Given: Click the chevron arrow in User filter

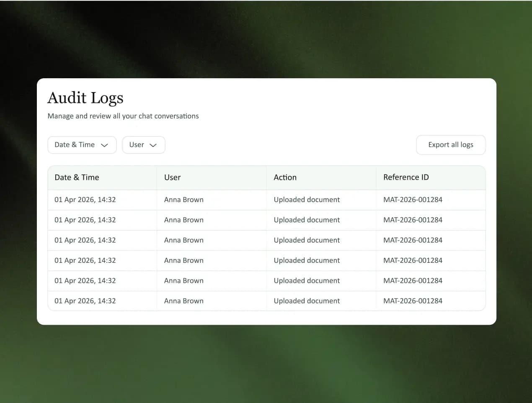Looking at the screenshot, I should (153, 145).
